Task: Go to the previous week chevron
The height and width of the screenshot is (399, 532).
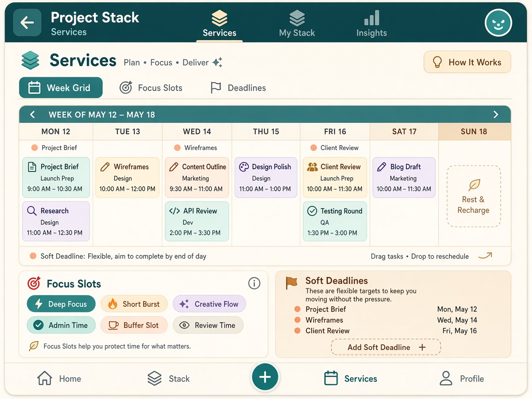Action: pyautogui.click(x=32, y=115)
